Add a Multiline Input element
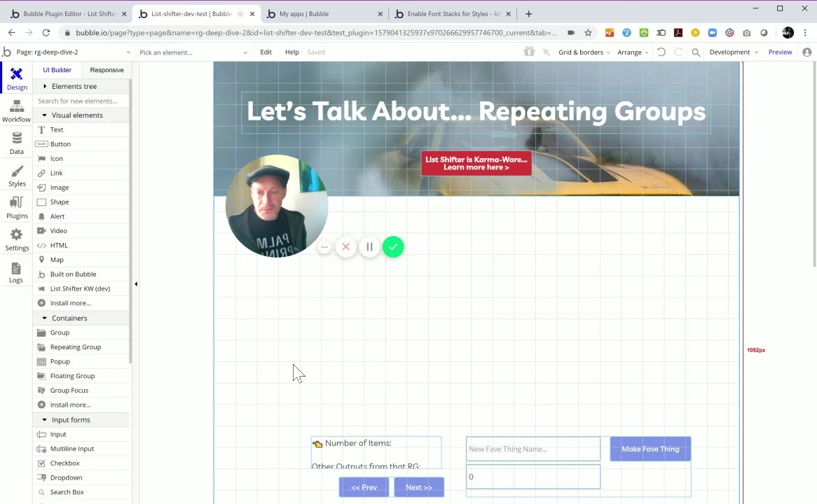The image size is (817, 504). pyautogui.click(x=81, y=449)
